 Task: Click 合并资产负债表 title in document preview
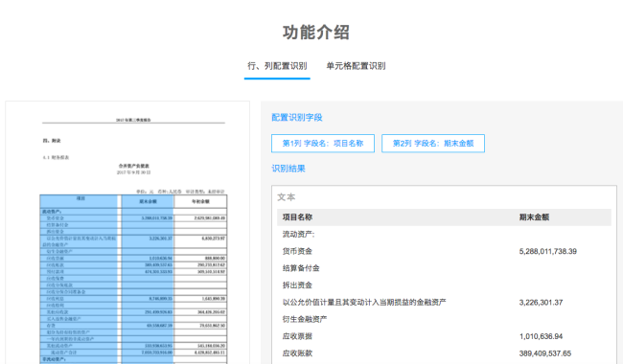click(134, 166)
